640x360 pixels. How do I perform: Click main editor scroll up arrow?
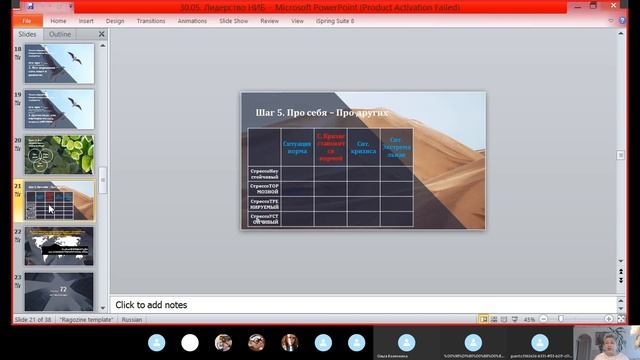tap(620, 33)
